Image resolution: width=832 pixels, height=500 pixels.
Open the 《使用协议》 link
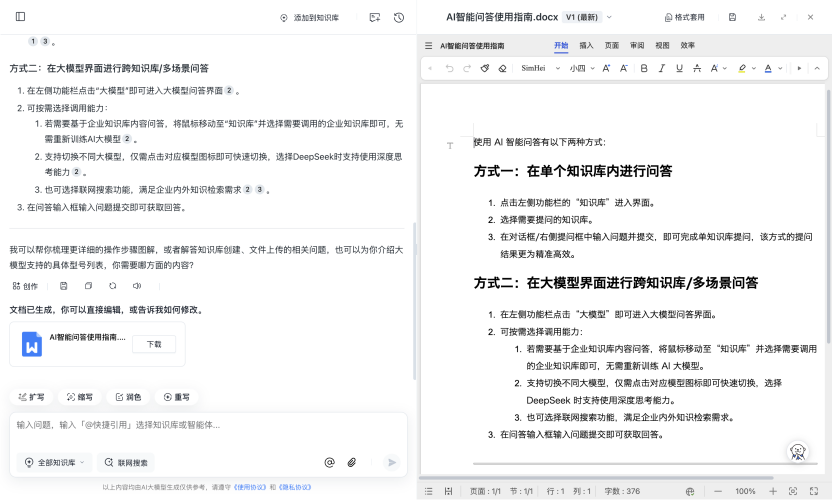tap(249, 487)
